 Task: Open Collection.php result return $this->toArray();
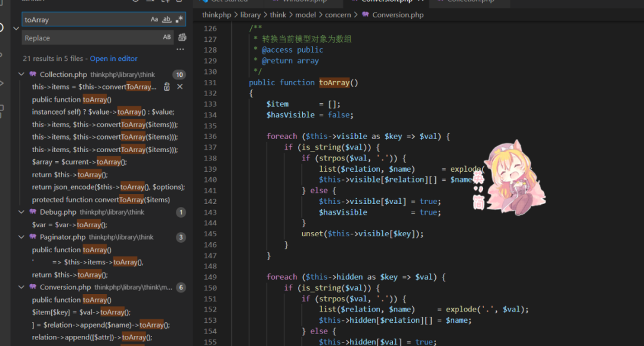coord(70,175)
